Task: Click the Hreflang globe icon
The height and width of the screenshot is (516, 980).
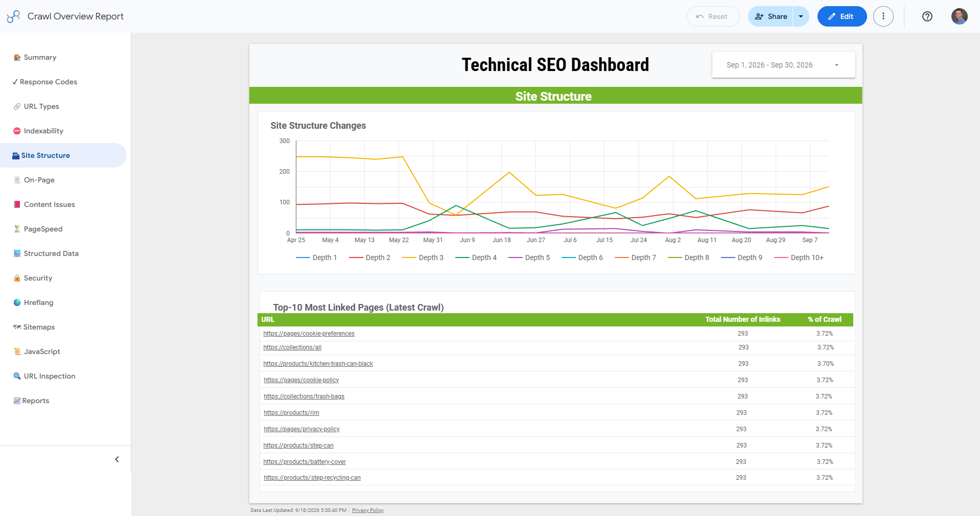Action: [x=17, y=302]
